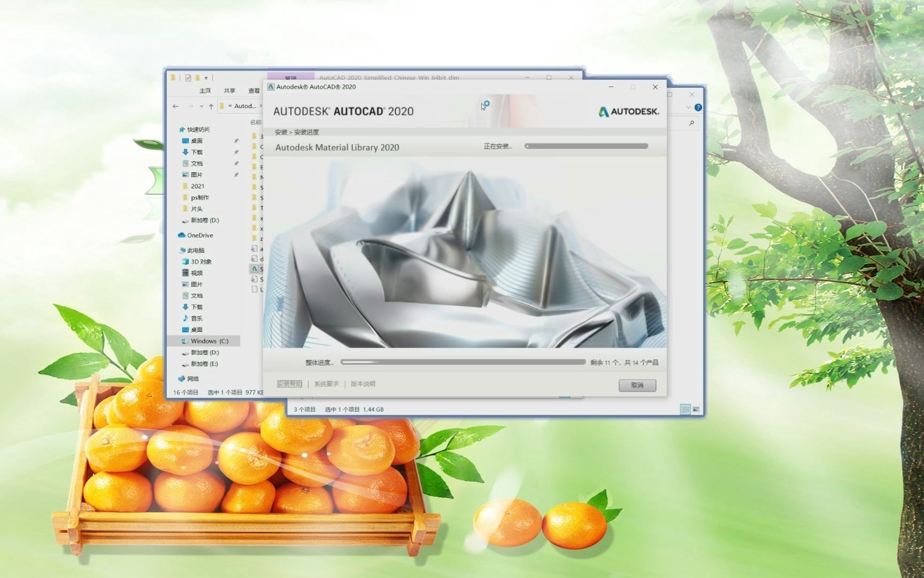Close the AutoCAD installer window
This screenshot has width=924, height=578.
(x=655, y=87)
